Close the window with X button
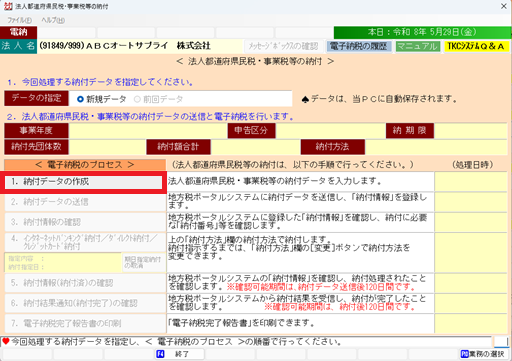Screen dimensions: 512x361 click(x=504, y=6)
